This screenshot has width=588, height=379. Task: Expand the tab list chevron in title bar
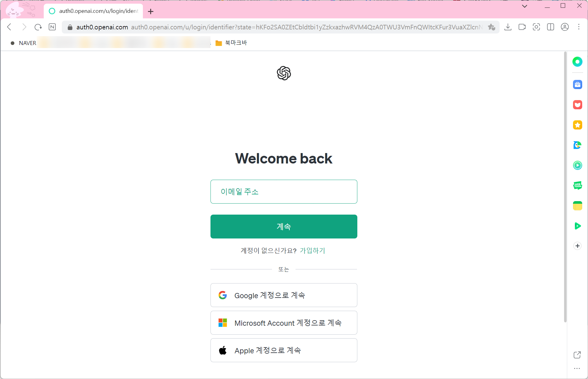pos(524,6)
